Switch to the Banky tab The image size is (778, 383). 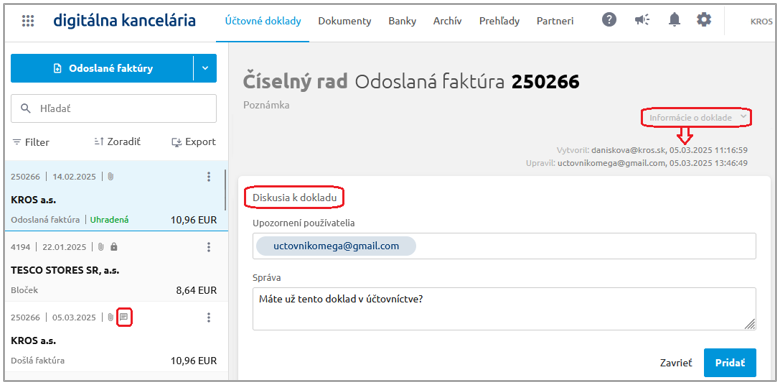(402, 21)
